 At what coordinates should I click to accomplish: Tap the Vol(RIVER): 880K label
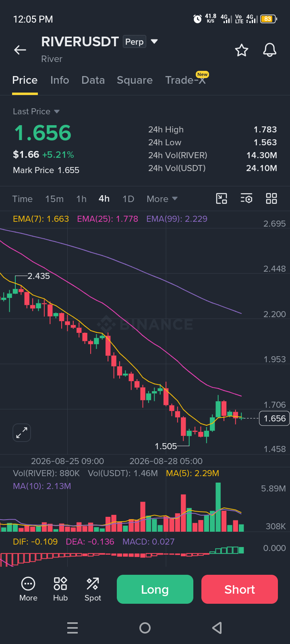pyautogui.click(x=46, y=473)
